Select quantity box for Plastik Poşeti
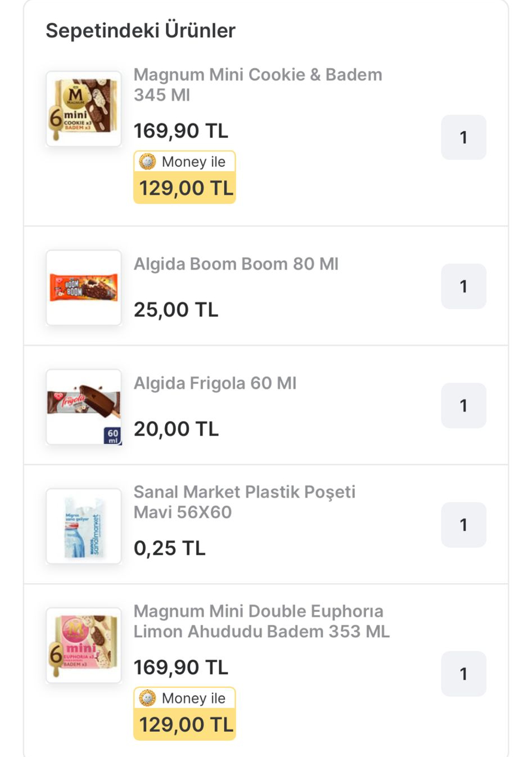 coord(463,525)
